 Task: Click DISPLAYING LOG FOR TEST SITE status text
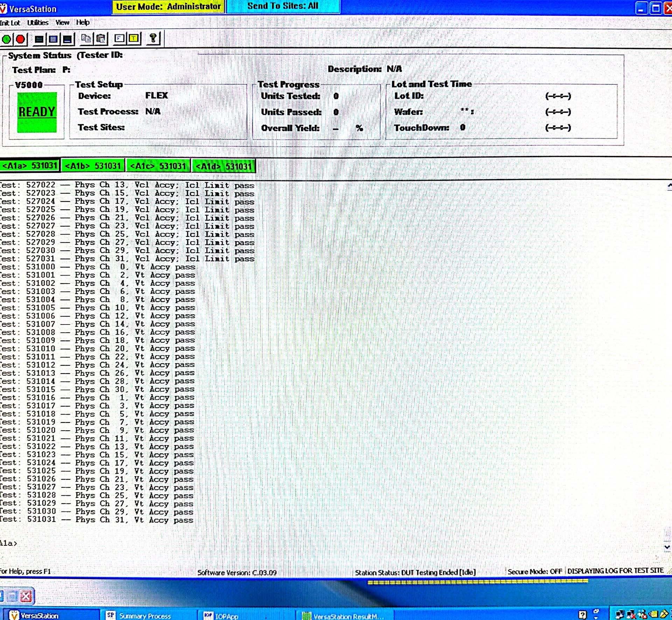click(615, 571)
